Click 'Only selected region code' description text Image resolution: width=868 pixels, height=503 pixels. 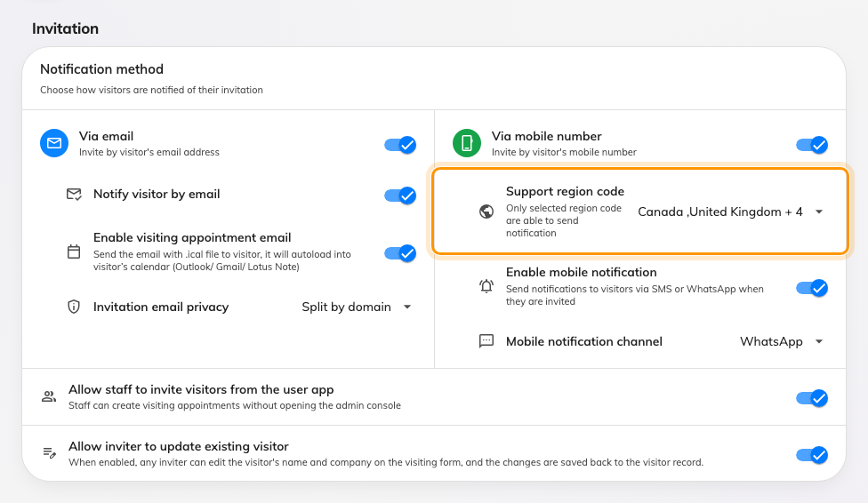564,220
